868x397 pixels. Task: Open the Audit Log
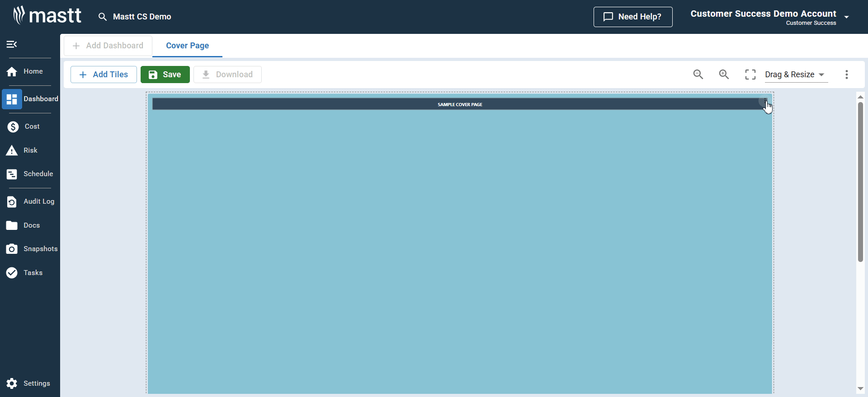point(30,201)
